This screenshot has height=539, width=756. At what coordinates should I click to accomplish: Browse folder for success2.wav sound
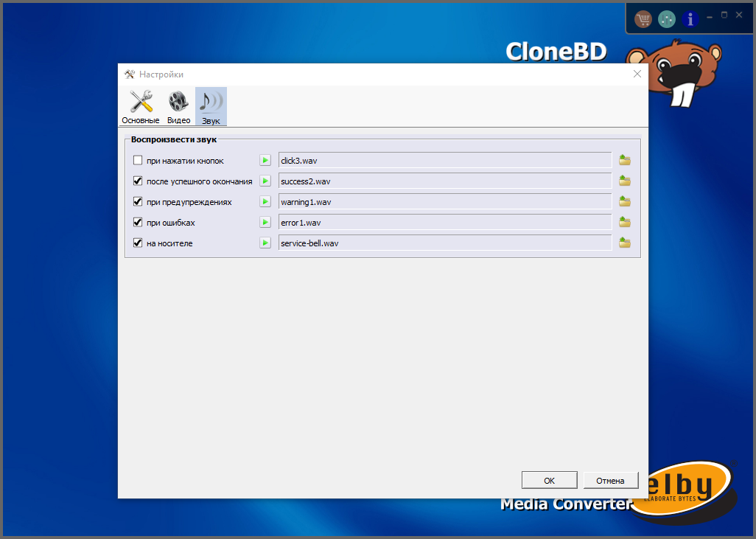(x=625, y=181)
